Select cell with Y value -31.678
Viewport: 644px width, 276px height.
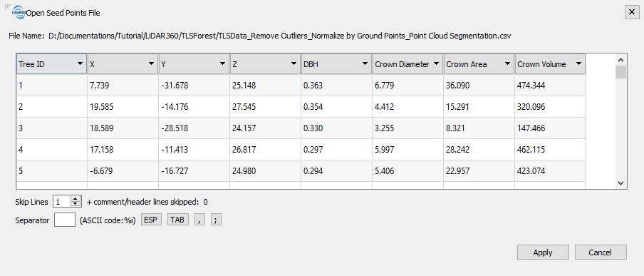194,85
